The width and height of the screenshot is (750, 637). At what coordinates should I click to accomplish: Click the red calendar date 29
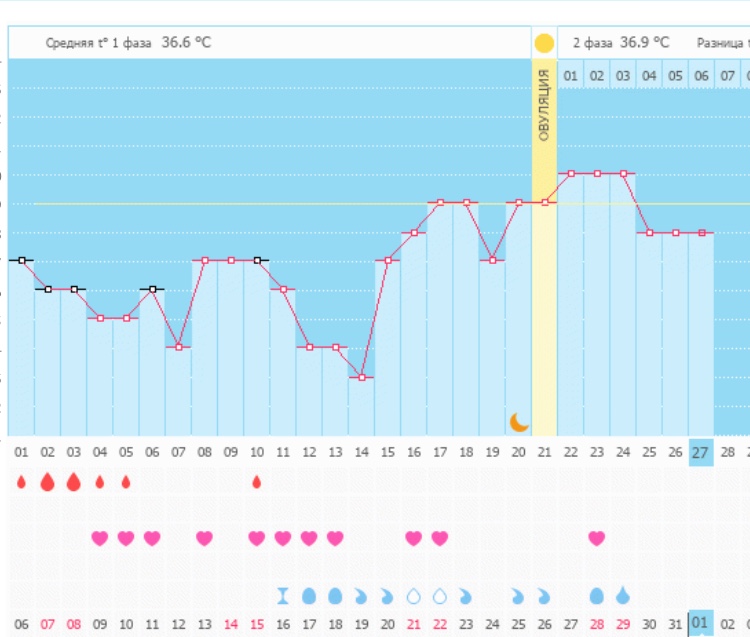pyautogui.click(x=623, y=624)
